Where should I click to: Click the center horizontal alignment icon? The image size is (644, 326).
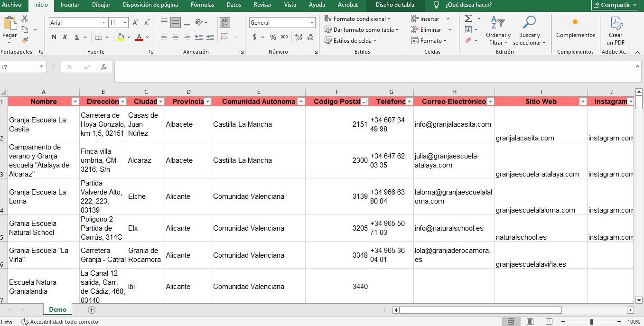[x=176, y=37]
